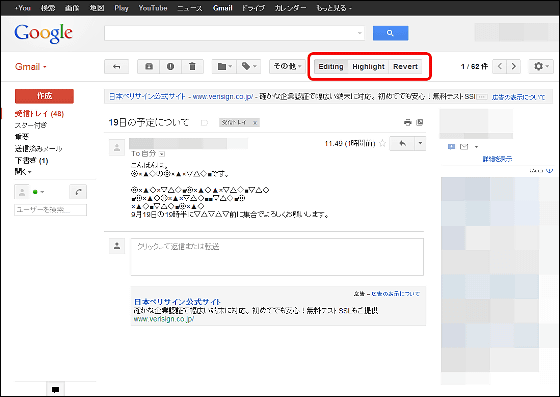Open the その他 more actions menu

[287, 67]
